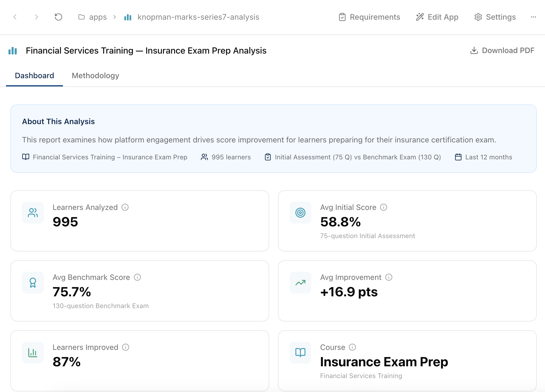545x392 pixels.
Task: Click the 995 value on Learners Analyzed card
Action: click(x=65, y=222)
